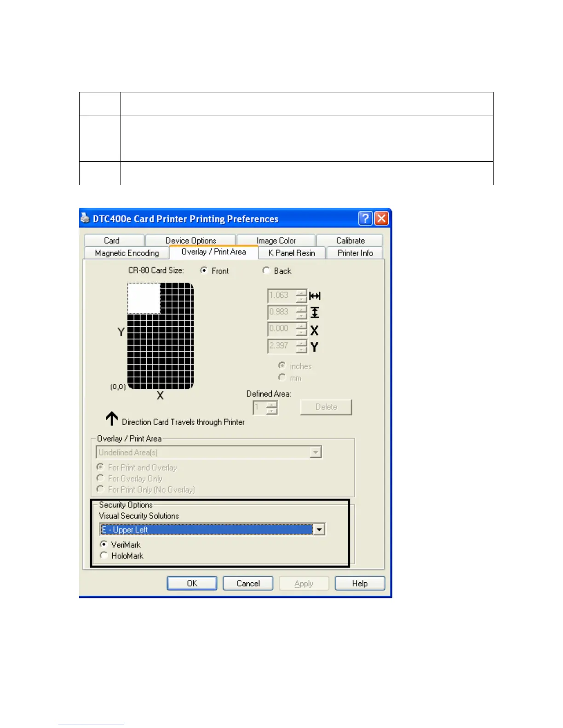Click the Defined Area spinner arrows
Image resolution: width=563 pixels, height=728 pixels.
pos(272,408)
